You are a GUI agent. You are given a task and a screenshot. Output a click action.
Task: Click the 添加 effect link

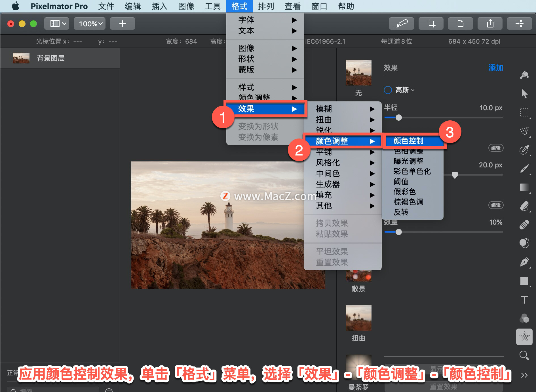[496, 68]
